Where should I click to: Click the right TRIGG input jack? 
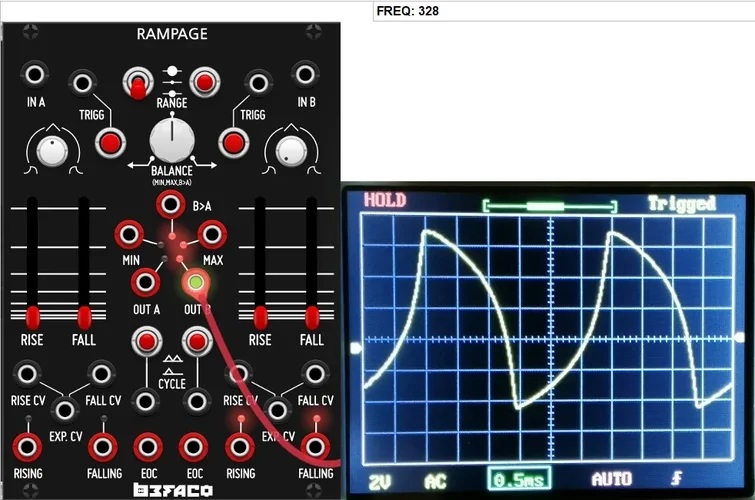point(258,83)
